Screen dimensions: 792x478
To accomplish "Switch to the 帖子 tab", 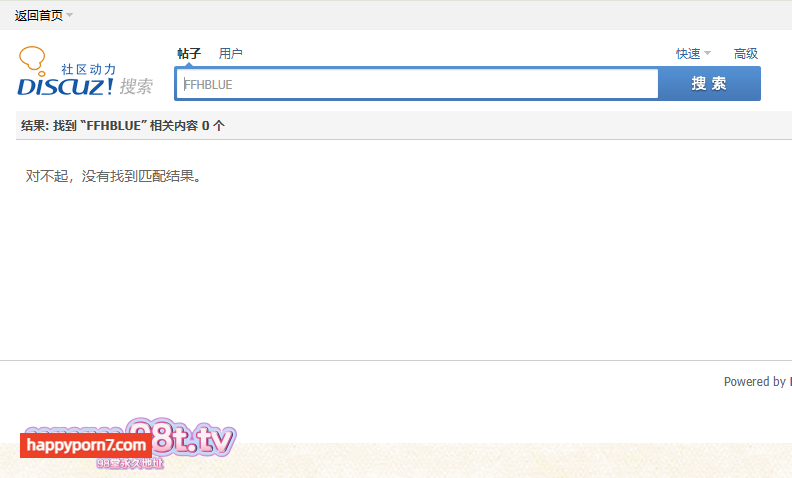I will 189,54.
